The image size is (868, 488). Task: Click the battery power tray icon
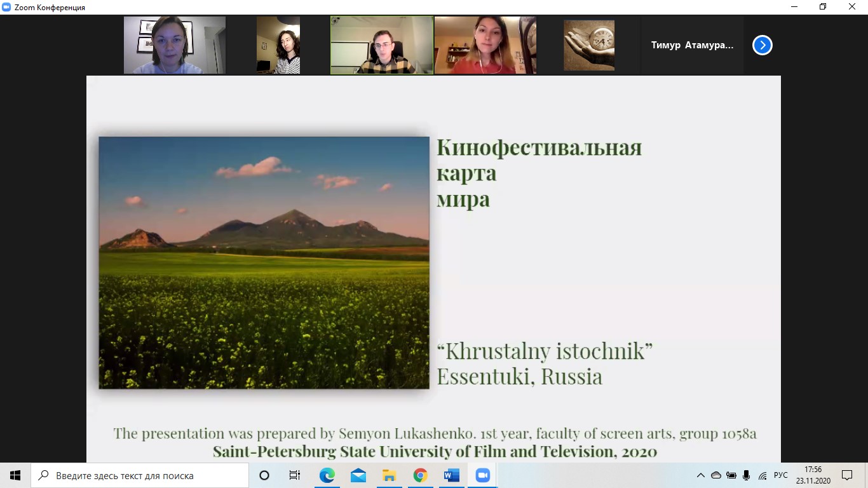[731, 475]
